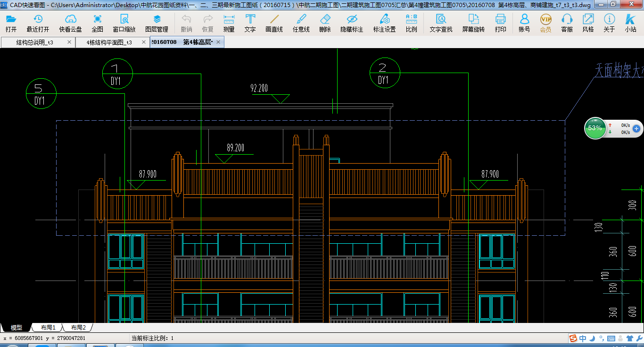This screenshot has width=644, height=347.
Task: Open the 关于 about dialog
Action: point(609,23)
